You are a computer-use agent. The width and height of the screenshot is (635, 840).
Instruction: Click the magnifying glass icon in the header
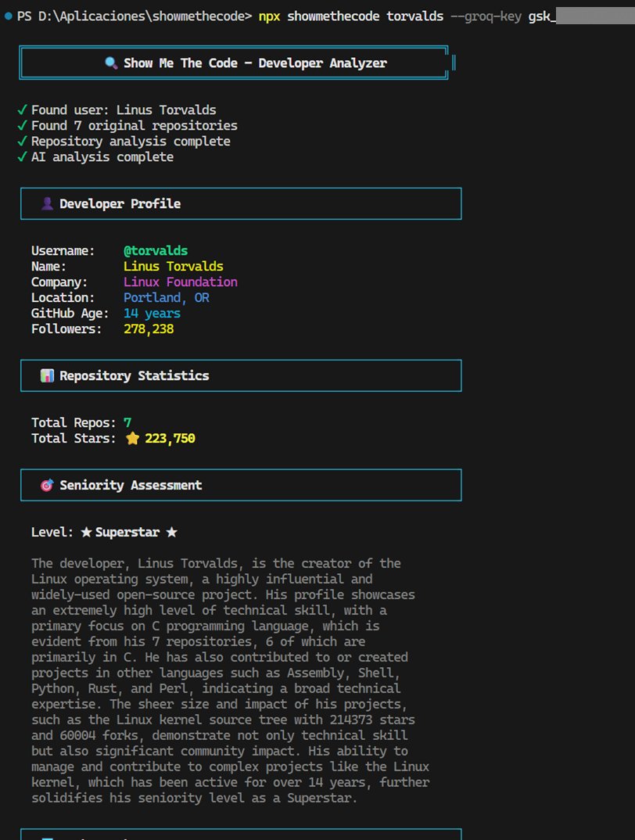111,63
